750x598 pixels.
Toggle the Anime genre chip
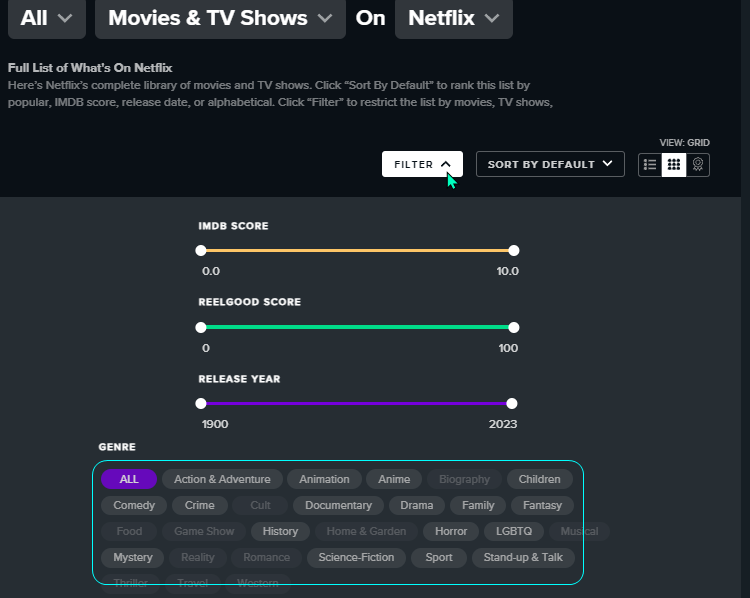394,479
